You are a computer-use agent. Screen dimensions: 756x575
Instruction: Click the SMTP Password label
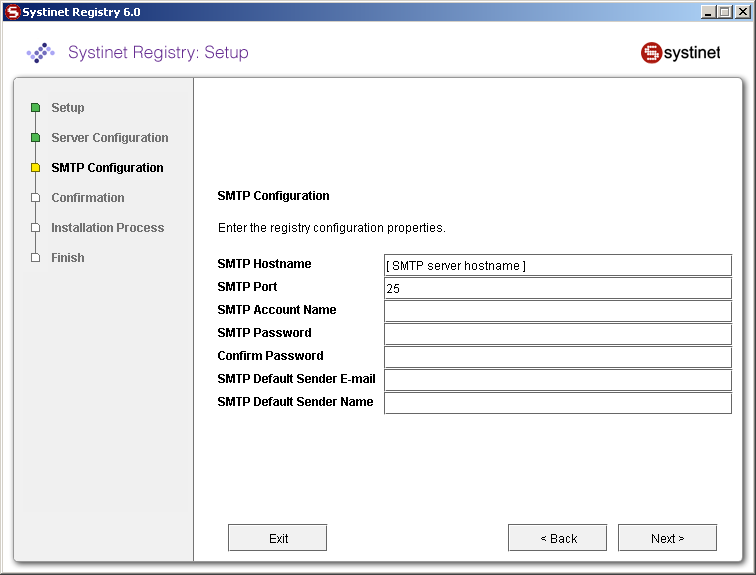pyautogui.click(x=264, y=333)
